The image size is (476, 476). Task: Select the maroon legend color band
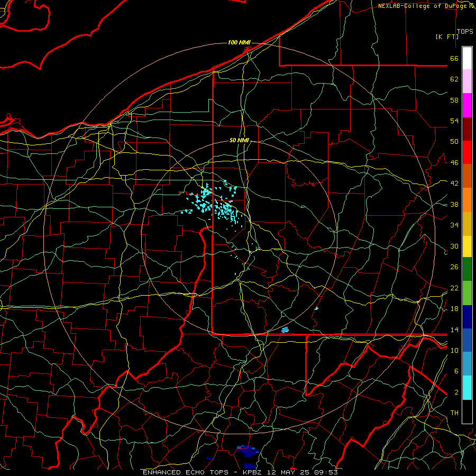coord(467,129)
